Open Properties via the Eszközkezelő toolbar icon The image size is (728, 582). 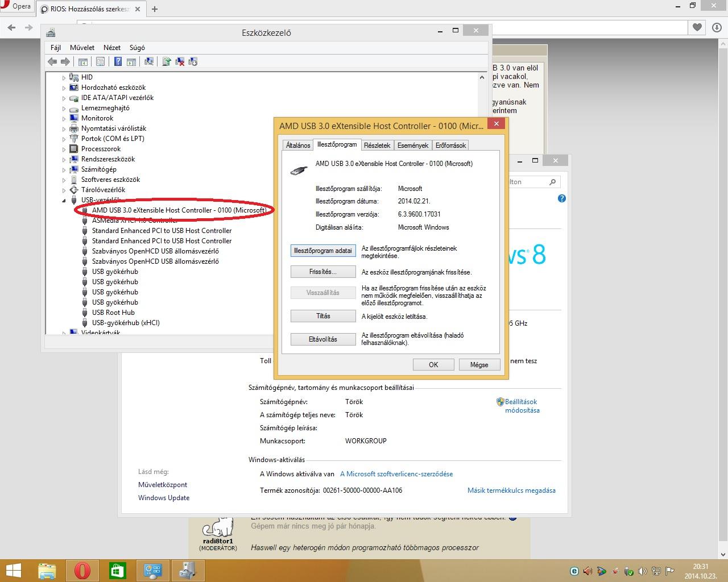pos(101,61)
